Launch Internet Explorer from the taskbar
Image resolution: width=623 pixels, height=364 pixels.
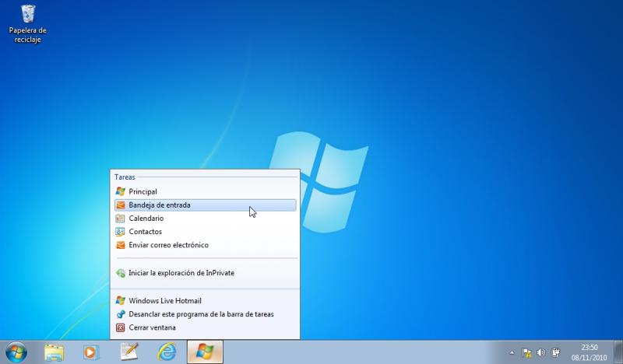[x=167, y=352]
